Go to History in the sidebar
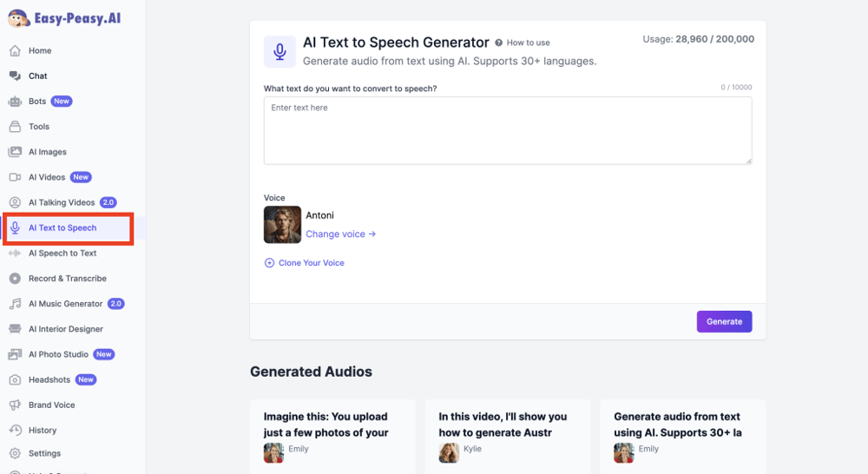868x474 pixels. pyautogui.click(x=42, y=431)
